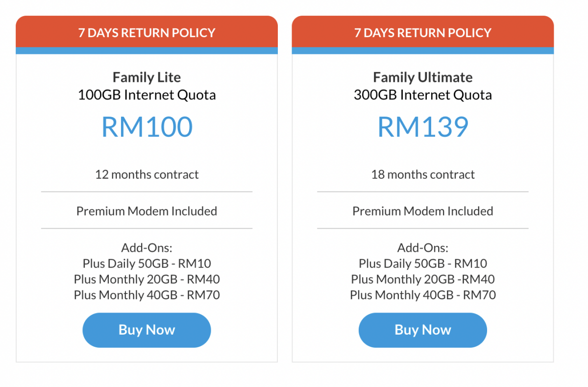Click the 18 months contract label
Viewport: 588px width, 387px height.
[x=422, y=174]
